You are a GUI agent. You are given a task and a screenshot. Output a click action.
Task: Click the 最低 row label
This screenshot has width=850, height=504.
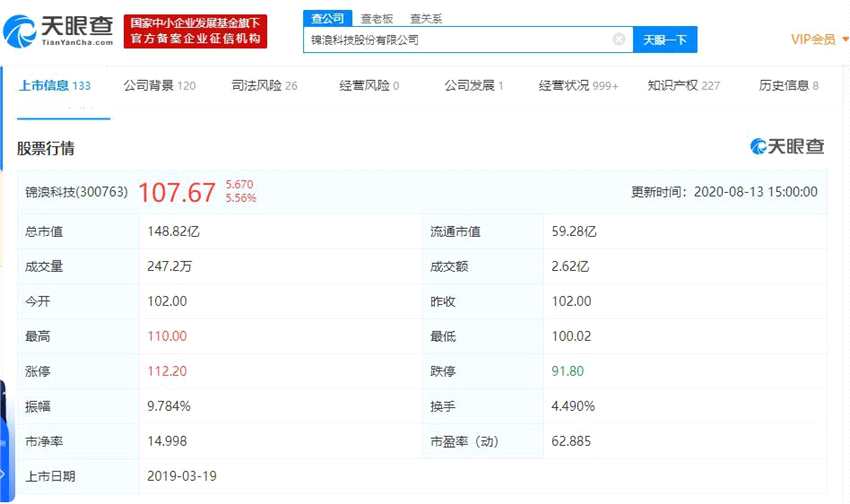pyautogui.click(x=443, y=337)
